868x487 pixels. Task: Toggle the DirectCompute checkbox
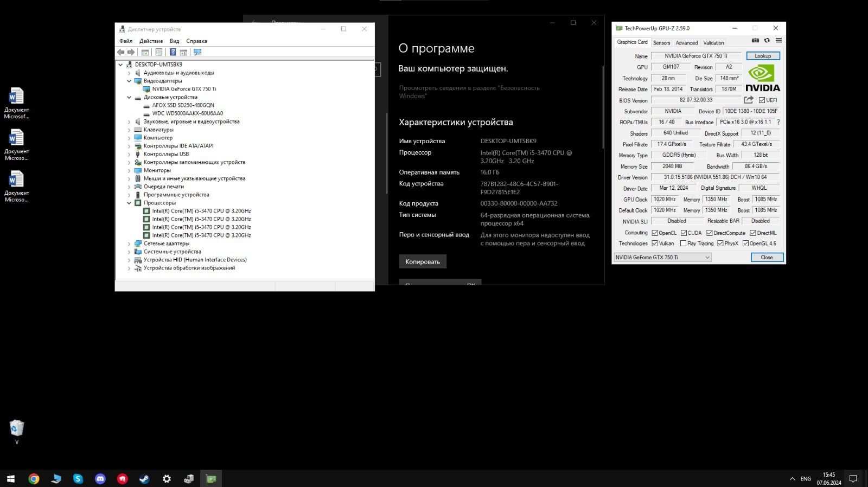tap(709, 233)
